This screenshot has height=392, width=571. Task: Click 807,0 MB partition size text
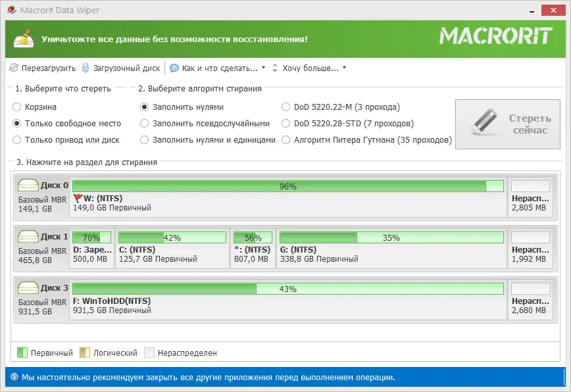point(251,259)
